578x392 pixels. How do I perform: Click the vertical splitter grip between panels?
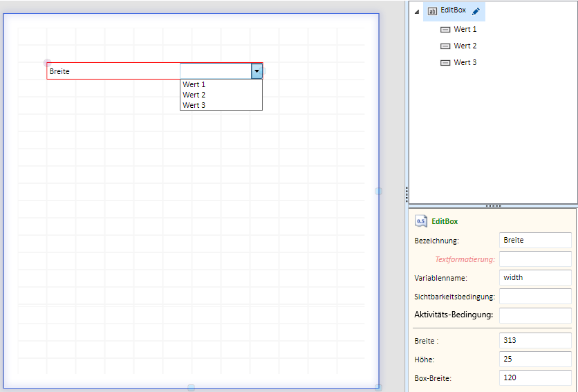tap(407, 194)
